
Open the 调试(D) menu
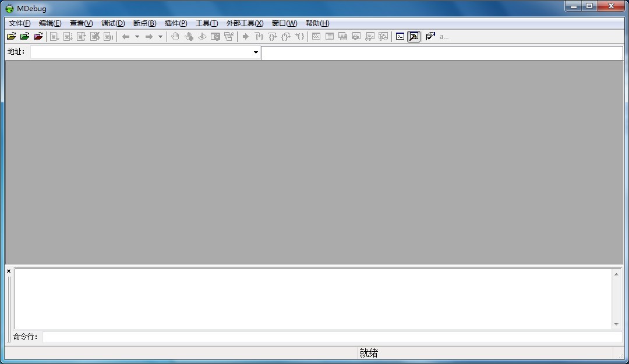[112, 23]
